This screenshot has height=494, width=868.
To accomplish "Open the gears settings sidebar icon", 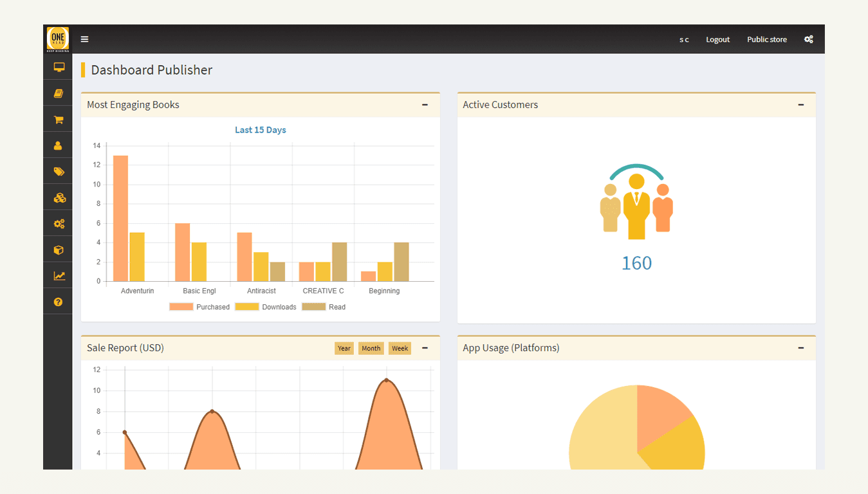I will pos(59,224).
